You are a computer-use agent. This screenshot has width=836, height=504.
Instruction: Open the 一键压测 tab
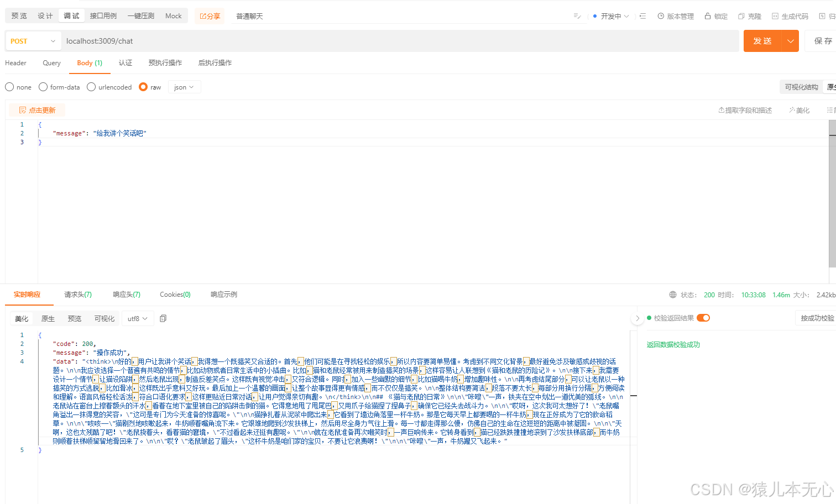click(141, 15)
